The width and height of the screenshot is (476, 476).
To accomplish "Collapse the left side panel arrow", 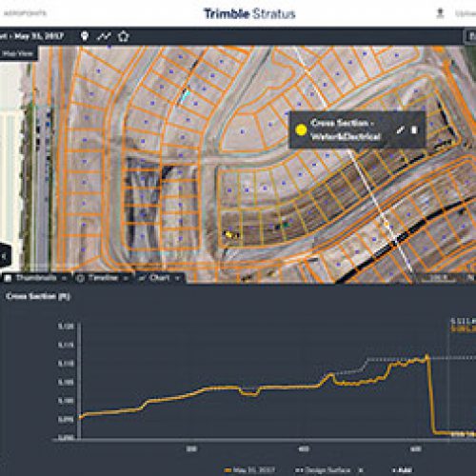I will pos(4,256).
